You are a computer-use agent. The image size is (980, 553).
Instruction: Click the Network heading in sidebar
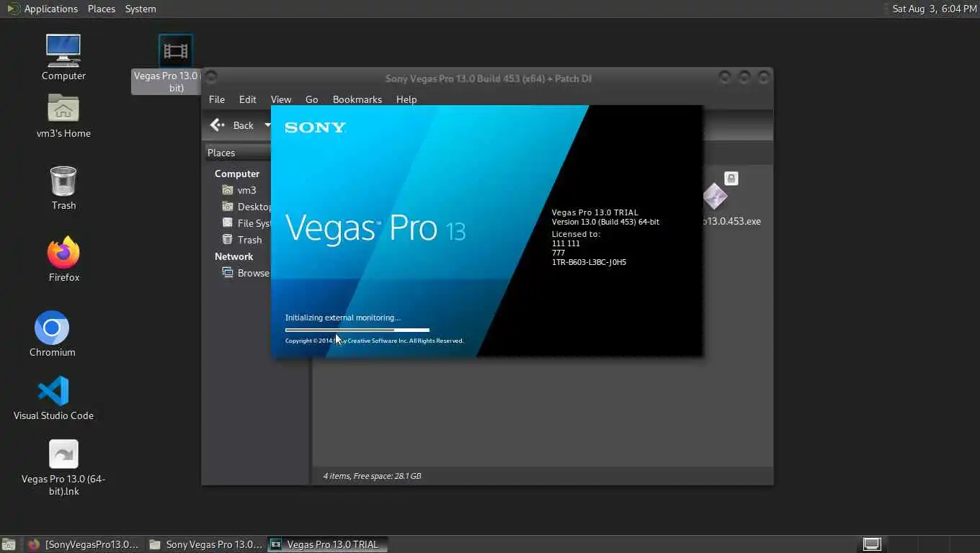pyautogui.click(x=233, y=256)
